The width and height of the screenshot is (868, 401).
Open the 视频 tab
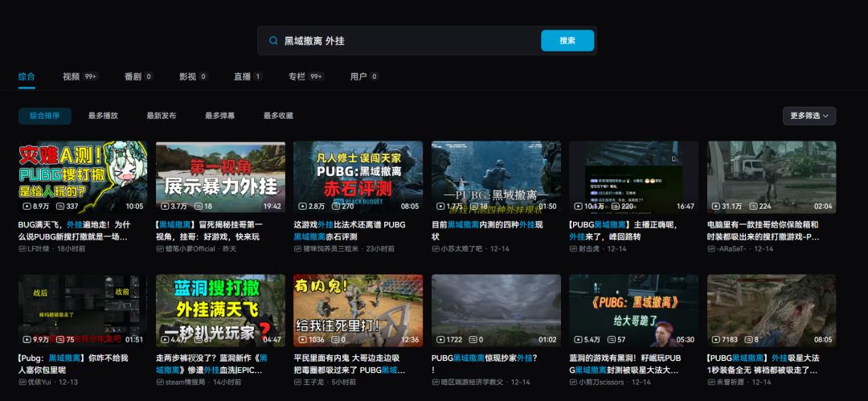(x=80, y=76)
